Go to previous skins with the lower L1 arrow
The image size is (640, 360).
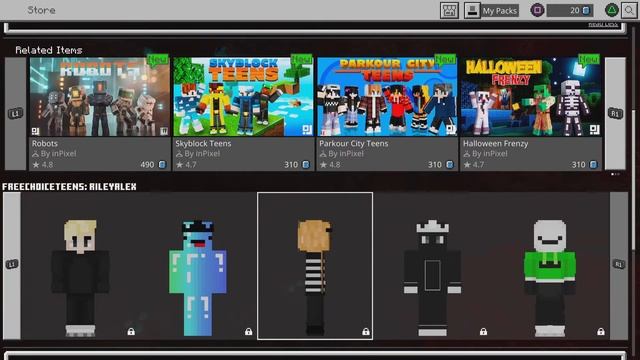coord(12,265)
